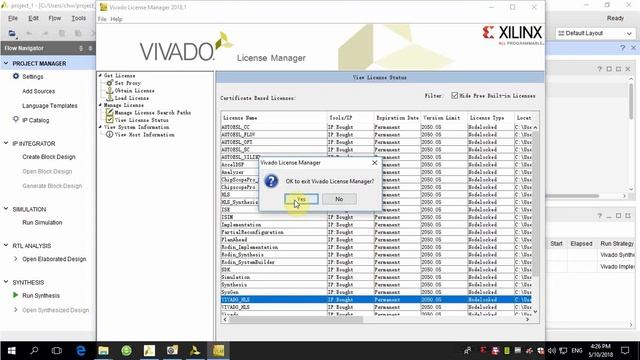Image resolution: width=640 pixels, height=360 pixels.
Task: Open Vivado Edit menu
Action: [33, 18]
